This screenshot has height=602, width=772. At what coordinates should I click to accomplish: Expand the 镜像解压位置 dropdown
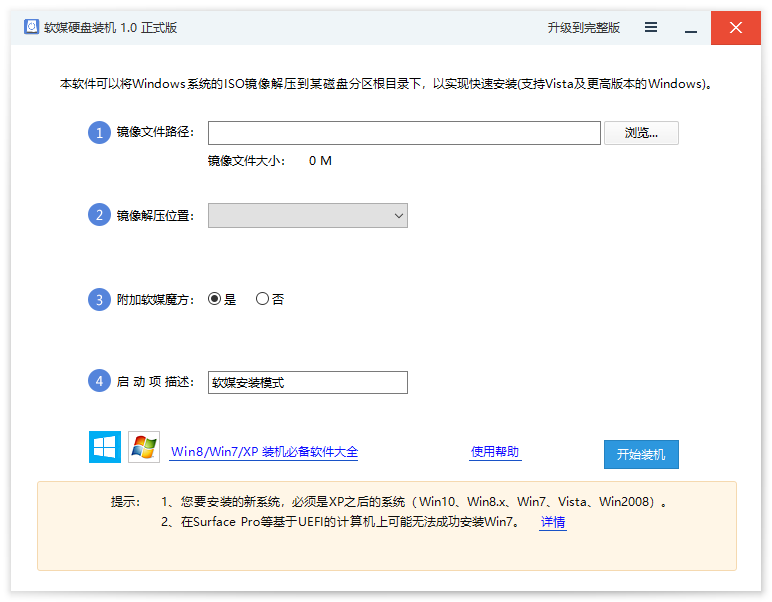[308, 216]
